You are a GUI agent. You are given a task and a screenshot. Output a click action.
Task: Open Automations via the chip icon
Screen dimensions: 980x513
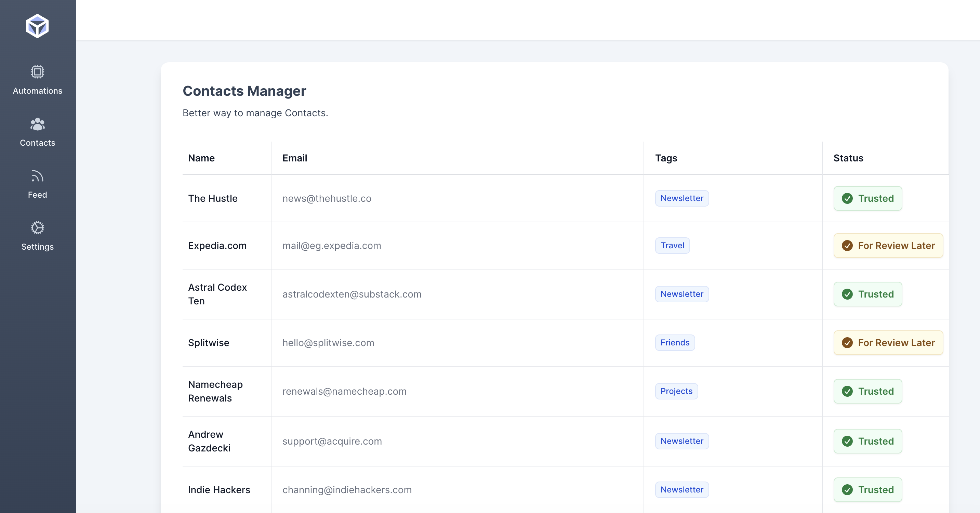(x=37, y=71)
